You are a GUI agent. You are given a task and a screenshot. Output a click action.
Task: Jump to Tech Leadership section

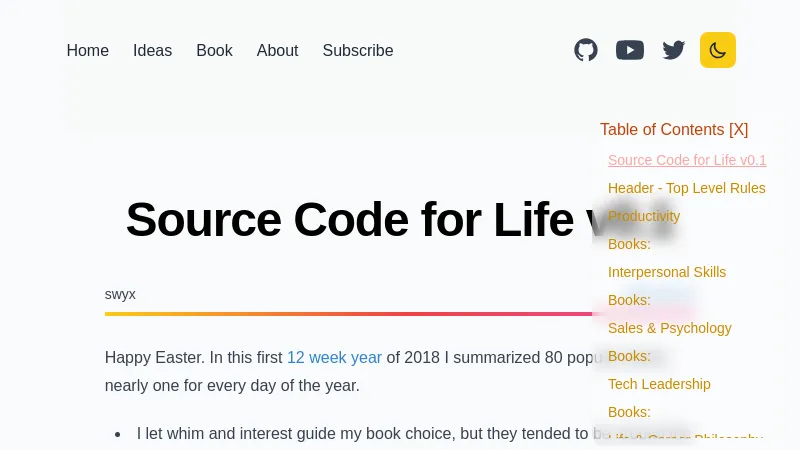coord(659,384)
